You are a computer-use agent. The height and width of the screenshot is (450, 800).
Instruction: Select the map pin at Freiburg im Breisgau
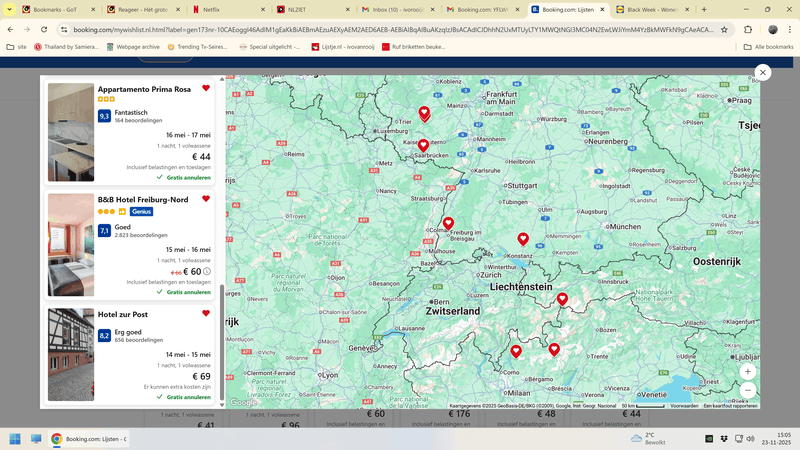click(448, 223)
